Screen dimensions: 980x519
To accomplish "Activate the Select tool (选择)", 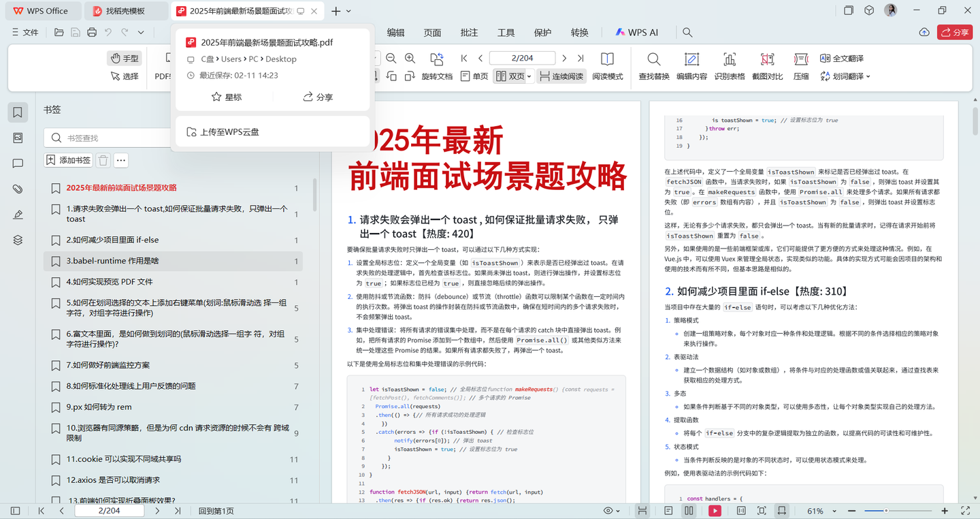I will (x=125, y=76).
